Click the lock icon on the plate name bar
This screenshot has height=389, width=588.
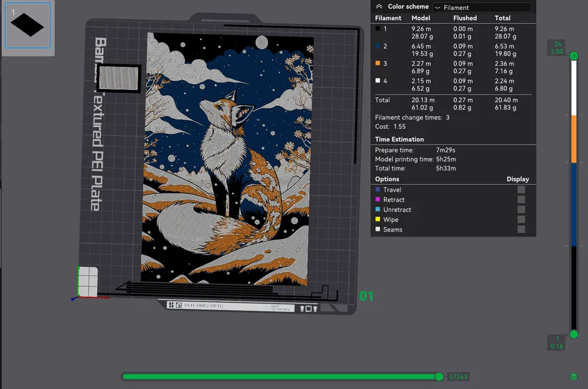[x=178, y=306]
